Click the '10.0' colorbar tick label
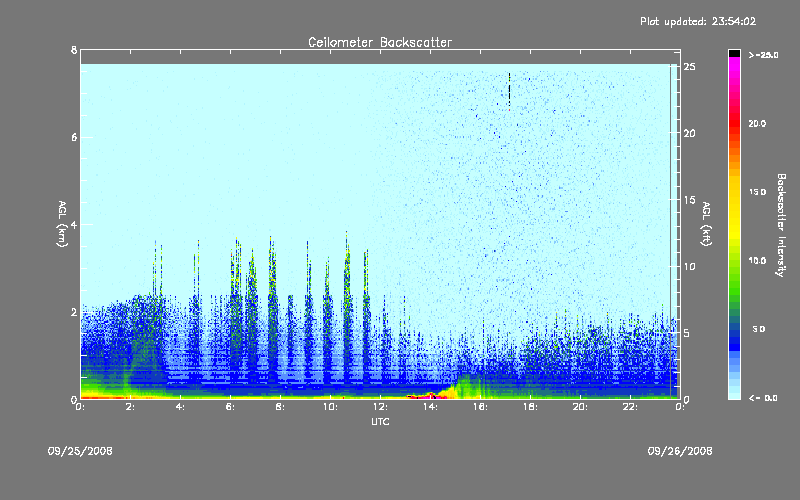800x500 pixels. (x=757, y=261)
